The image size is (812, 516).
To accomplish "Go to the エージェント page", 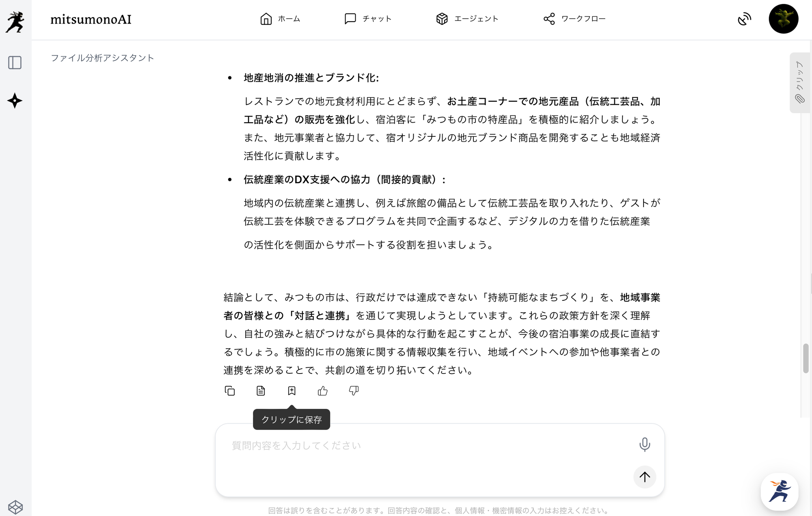I will click(x=467, y=19).
